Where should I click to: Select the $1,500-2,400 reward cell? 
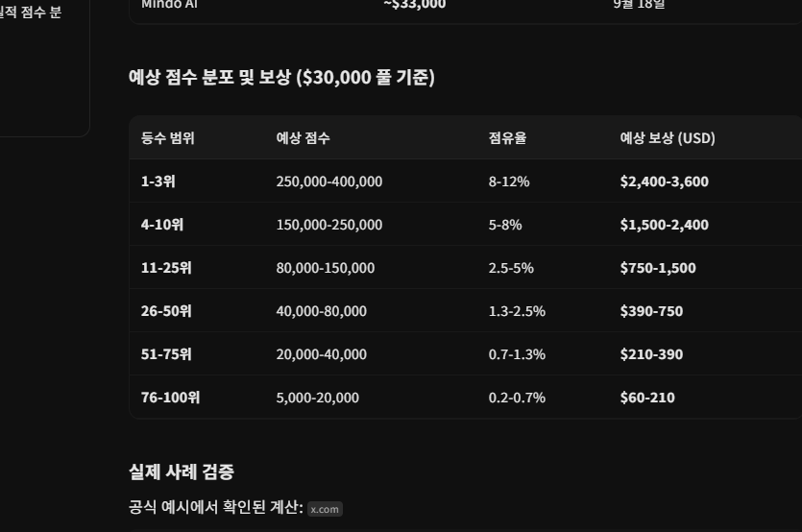click(665, 225)
